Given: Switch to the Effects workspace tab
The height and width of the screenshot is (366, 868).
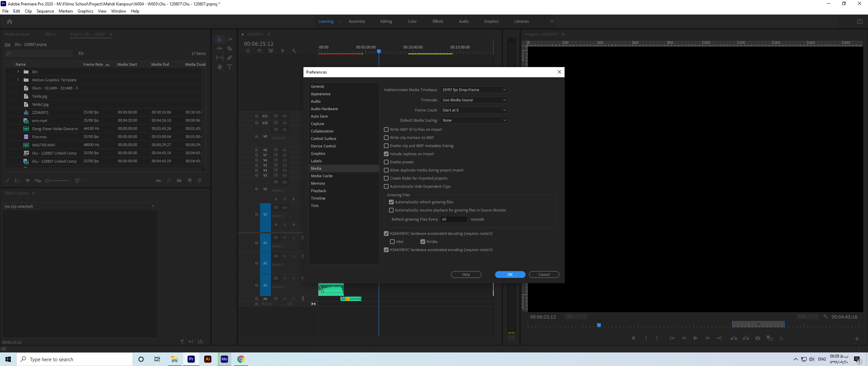Looking at the screenshot, I should click(x=438, y=21).
